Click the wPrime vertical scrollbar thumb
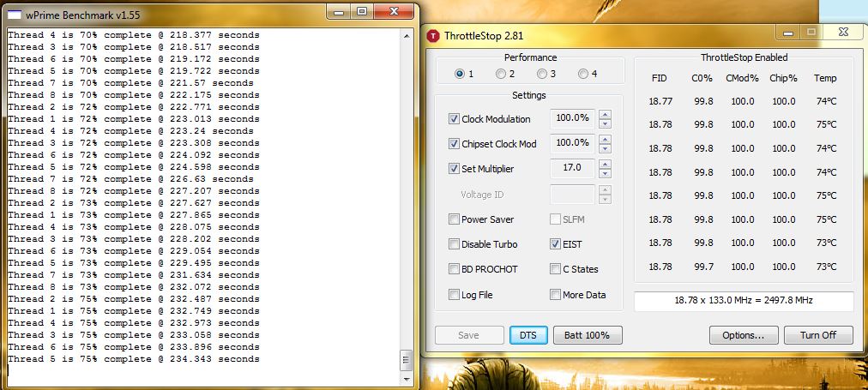 (407, 361)
